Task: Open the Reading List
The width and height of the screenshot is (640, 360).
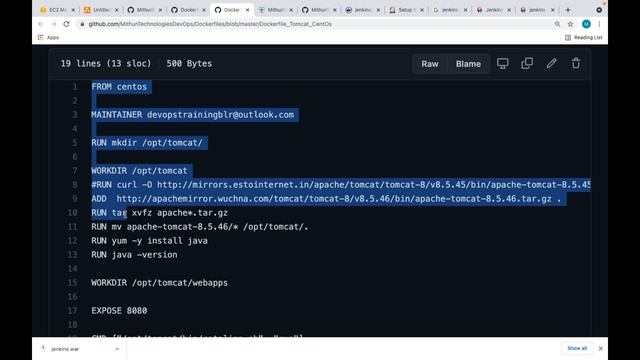Action: tap(584, 37)
